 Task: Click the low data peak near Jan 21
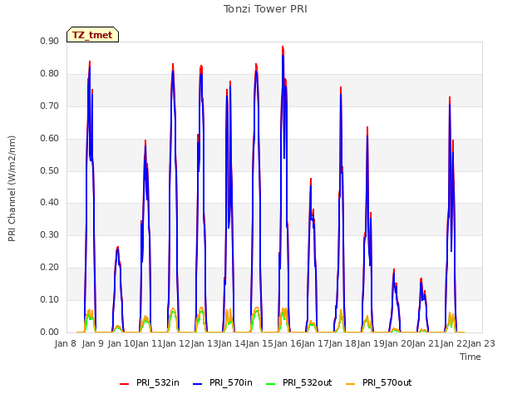coord(421,279)
